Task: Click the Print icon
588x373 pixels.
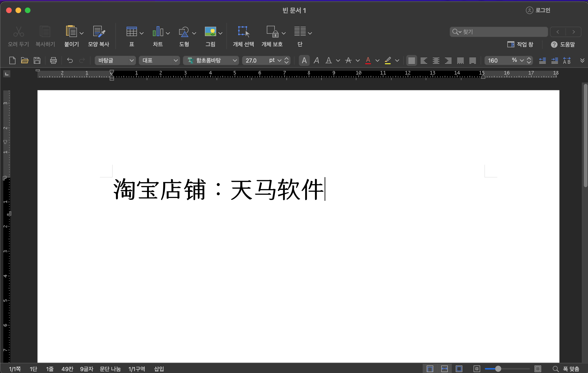Action: 53,60
